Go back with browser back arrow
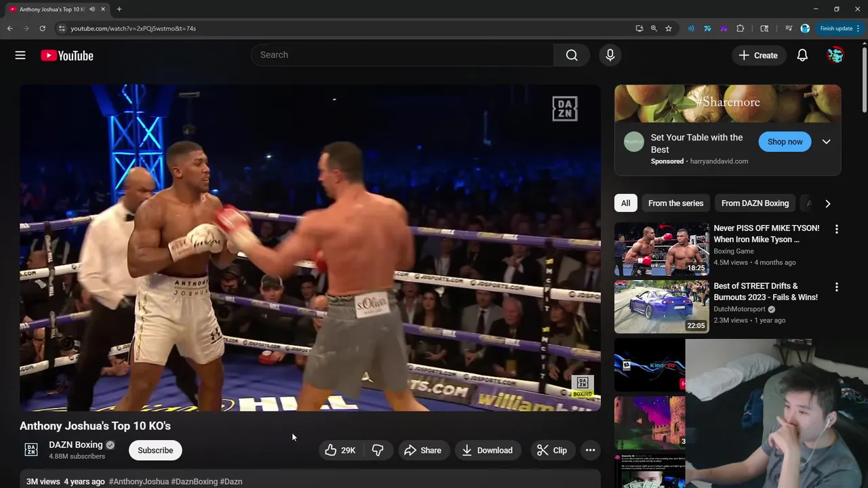This screenshot has width=868, height=488. pos(9,28)
